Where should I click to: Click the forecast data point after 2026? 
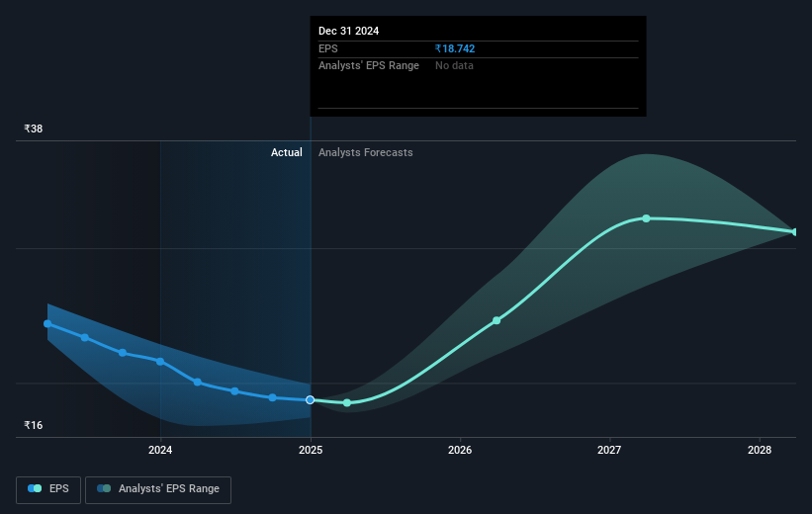(x=496, y=320)
